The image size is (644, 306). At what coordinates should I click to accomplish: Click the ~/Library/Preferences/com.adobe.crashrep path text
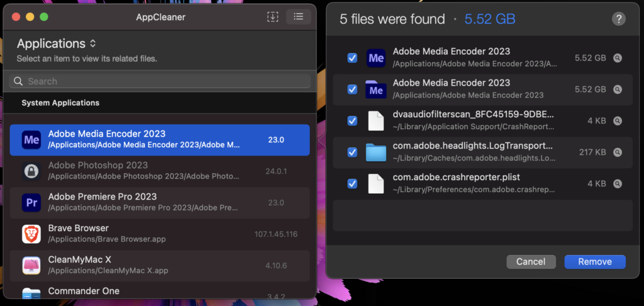(x=474, y=190)
